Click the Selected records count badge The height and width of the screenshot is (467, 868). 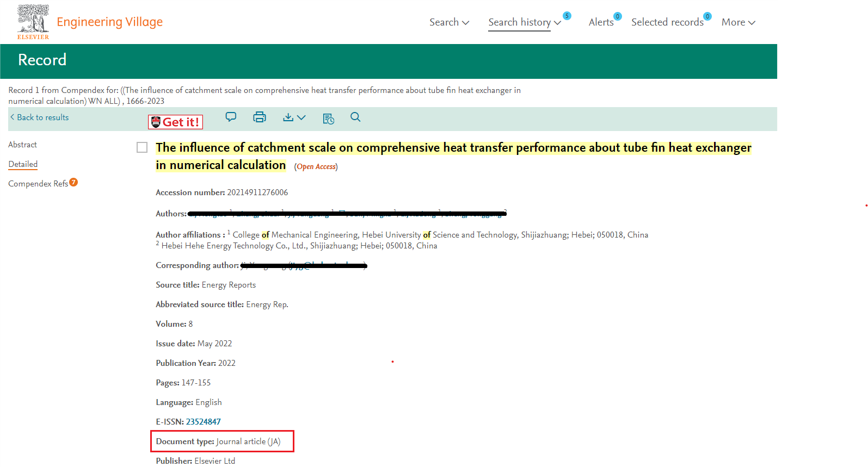tap(707, 16)
